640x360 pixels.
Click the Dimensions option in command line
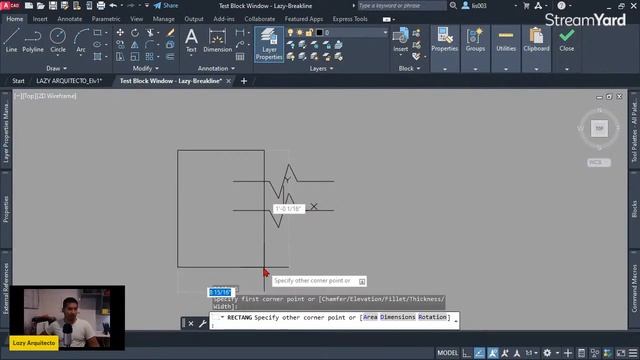398,317
